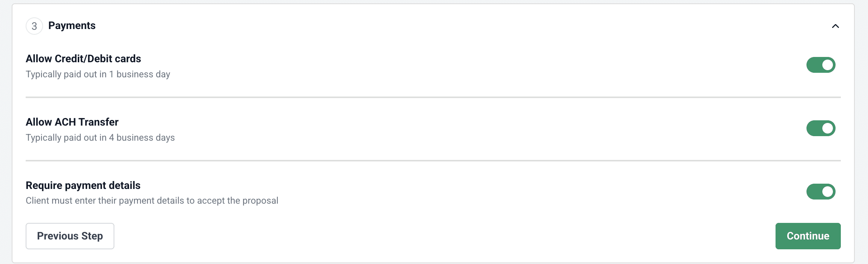Click "Typically paid out in 4 business days" text
The height and width of the screenshot is (264, 868).
pyautogui.click(x=100, y=138)
